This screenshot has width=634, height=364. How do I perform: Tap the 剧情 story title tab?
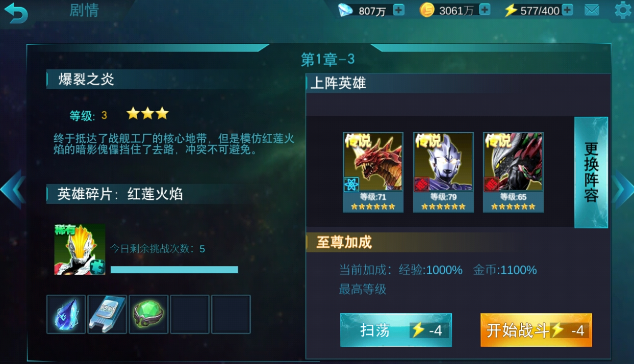84,10
